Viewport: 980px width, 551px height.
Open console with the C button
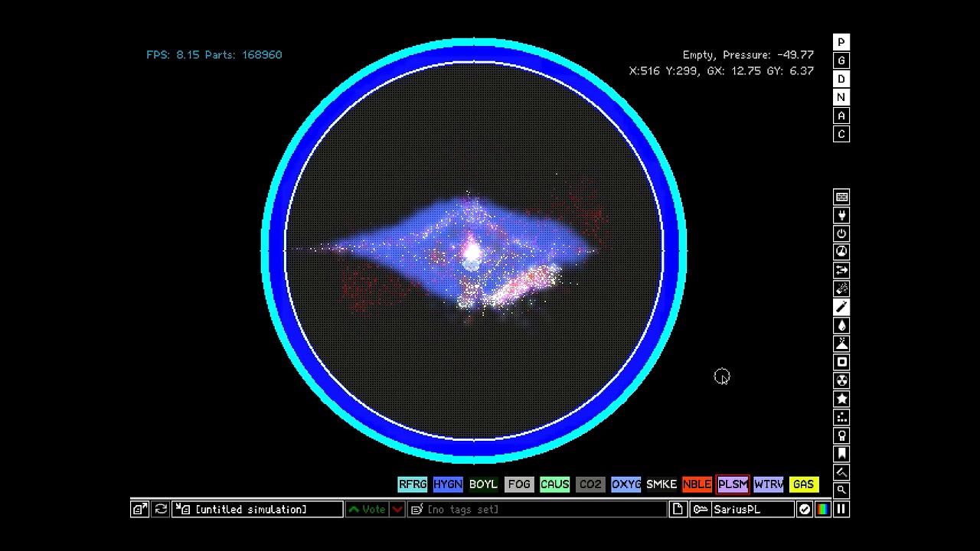click(x=841, y=135)
